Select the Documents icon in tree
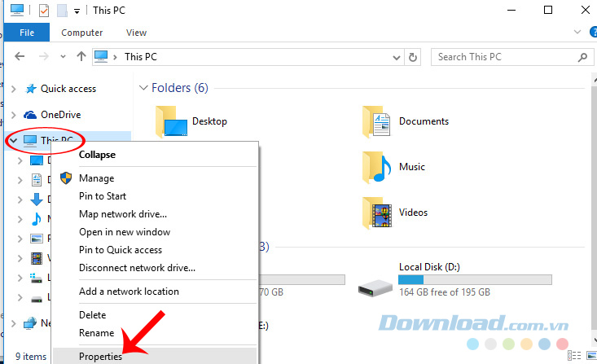The height and width of the screenshot is (364, 597). point(37,180)
